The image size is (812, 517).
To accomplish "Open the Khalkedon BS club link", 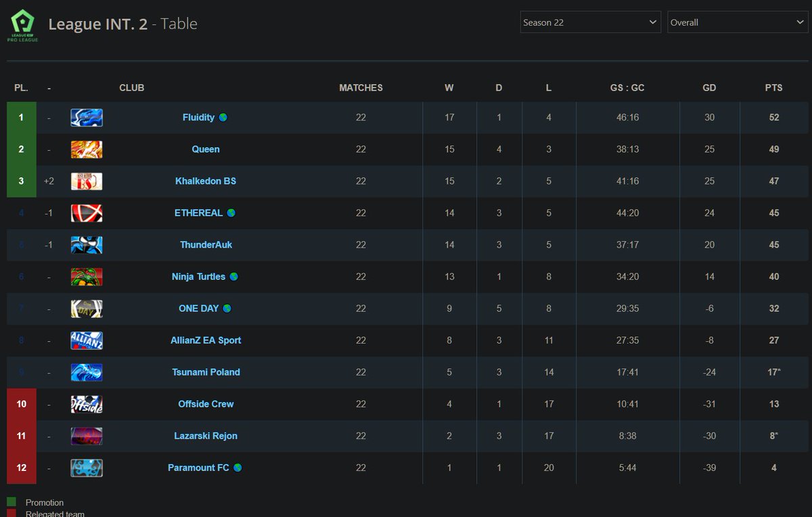I will [x=206, y=181].
